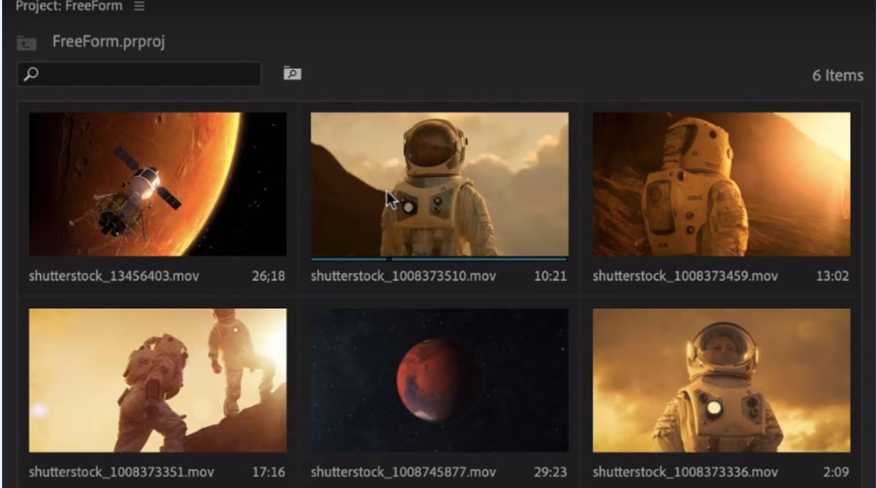The image size is (876, 488).
Task: Click the Project: FreeForm panel tab
Action: point(69,6)
